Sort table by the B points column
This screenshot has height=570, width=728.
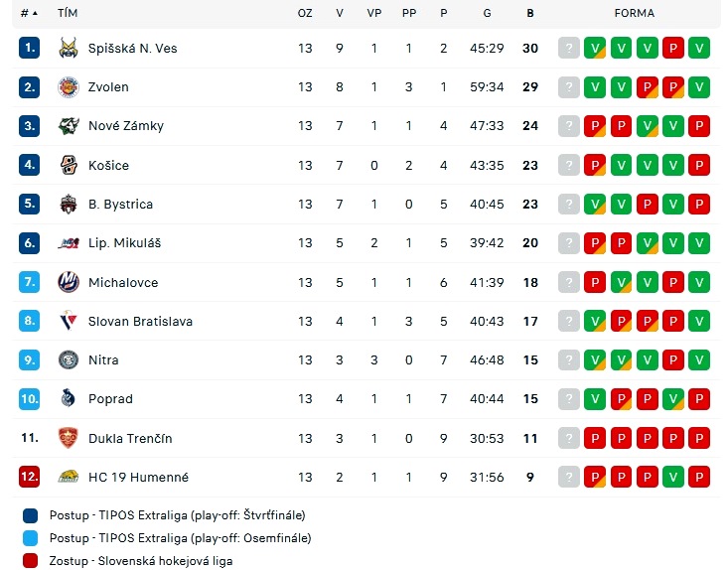point(530,13)
